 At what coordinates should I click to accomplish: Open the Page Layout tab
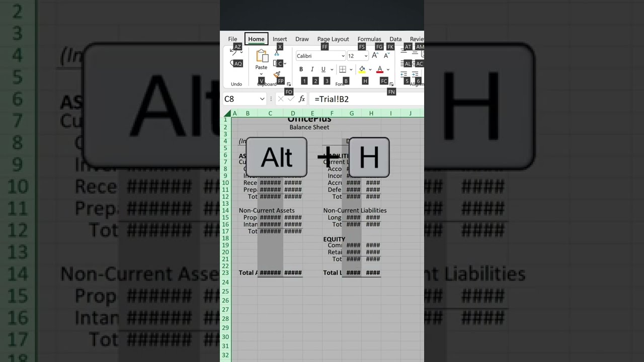333,39
